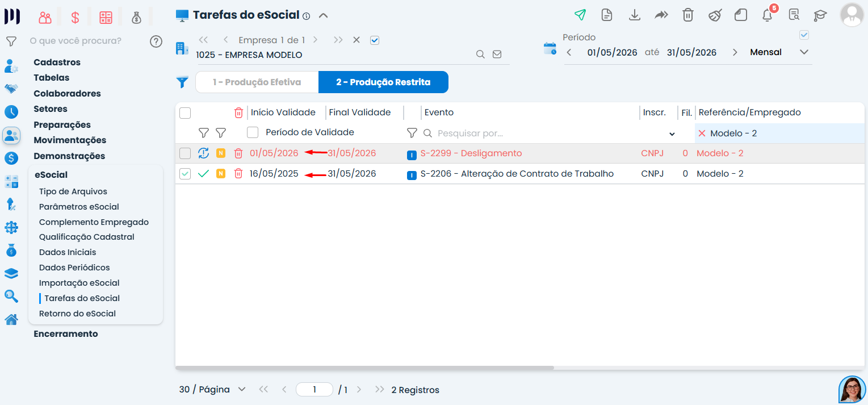Open the Inscr. filter dropdown arrow
The image size is (868, 405).
tap(672, 134)
